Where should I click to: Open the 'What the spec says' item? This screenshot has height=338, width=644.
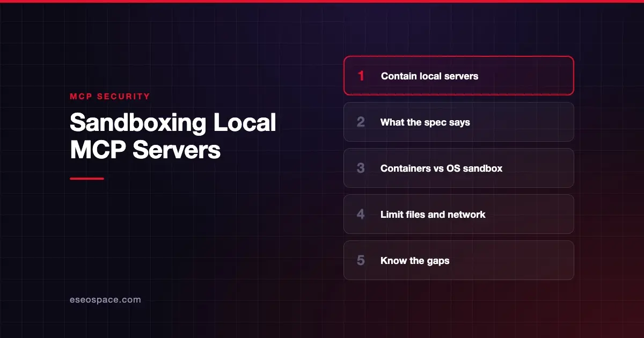459,122
